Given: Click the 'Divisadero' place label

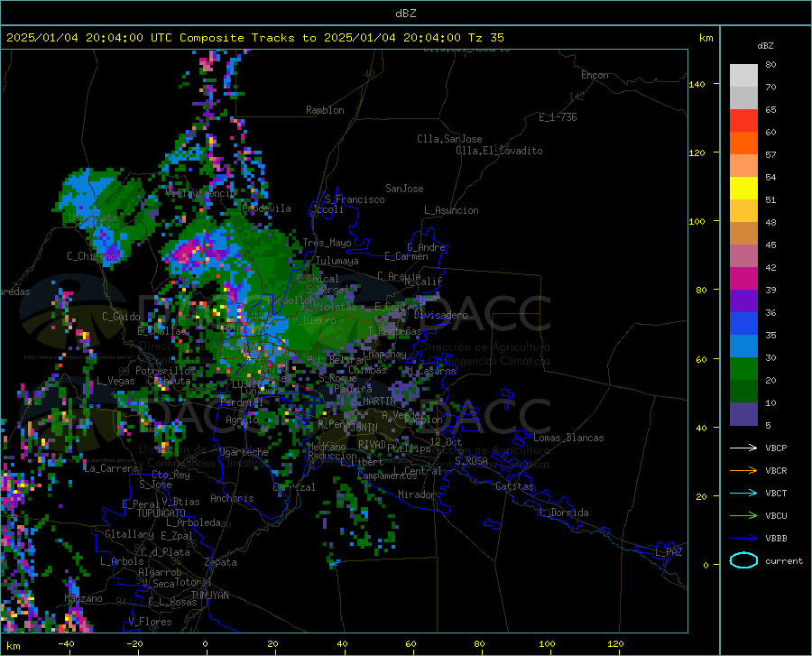Looking at the screenshot, I should click(440, 315).
